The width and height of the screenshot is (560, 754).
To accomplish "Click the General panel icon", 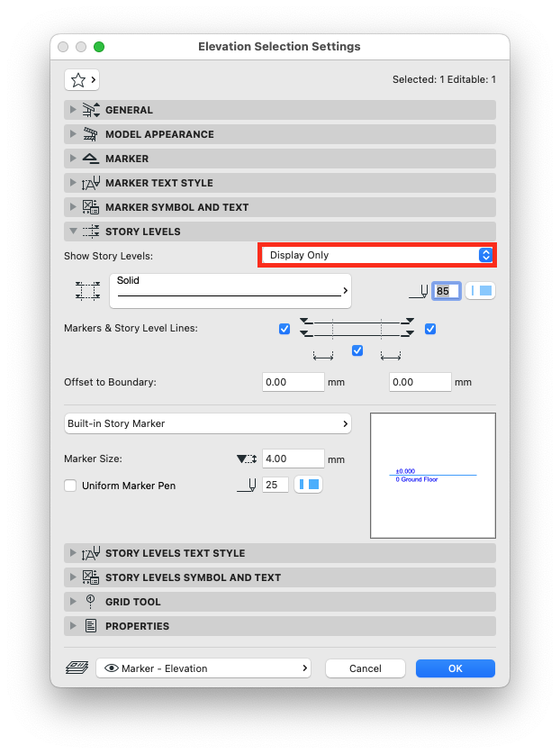I will coord(91,110).
